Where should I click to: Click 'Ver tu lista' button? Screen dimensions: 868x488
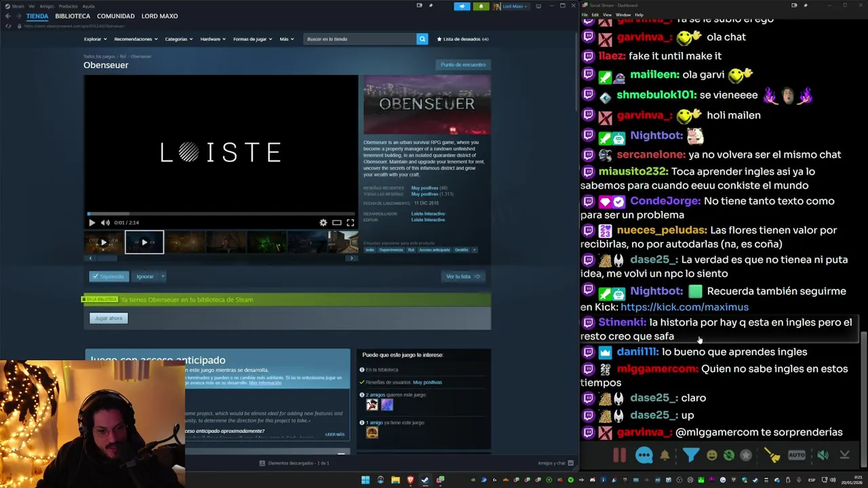click(463, 277)
